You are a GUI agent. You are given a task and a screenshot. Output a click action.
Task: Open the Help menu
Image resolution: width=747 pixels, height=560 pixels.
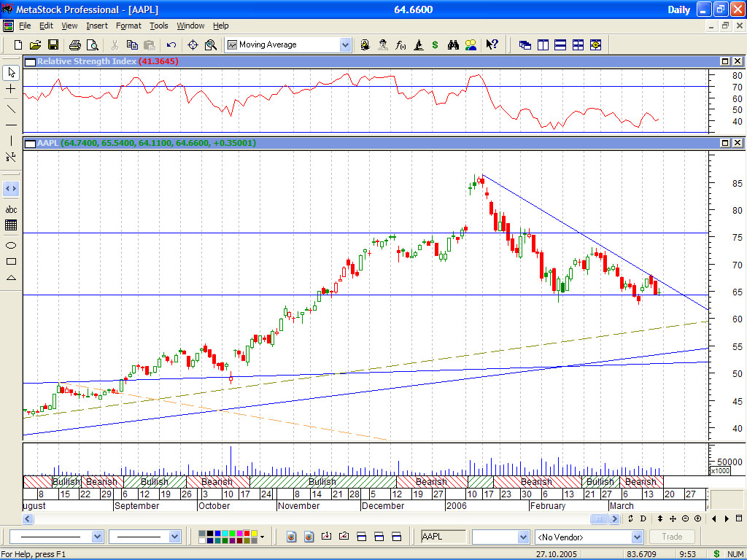click(x=220, y=26)
